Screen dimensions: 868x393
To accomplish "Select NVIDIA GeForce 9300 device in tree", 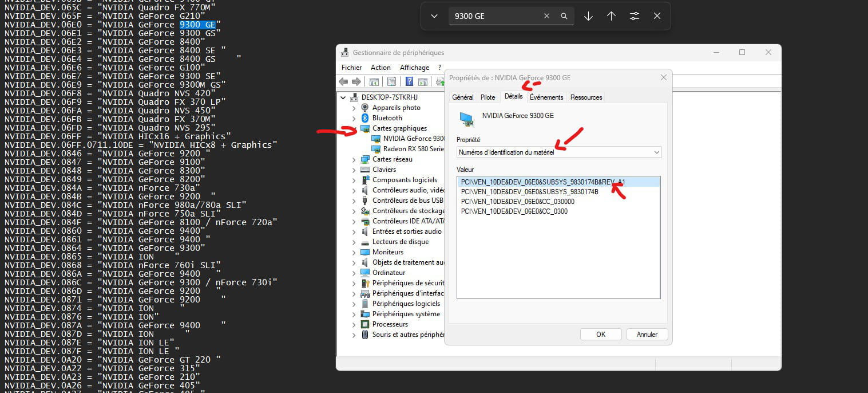I will tap(414, 139).
